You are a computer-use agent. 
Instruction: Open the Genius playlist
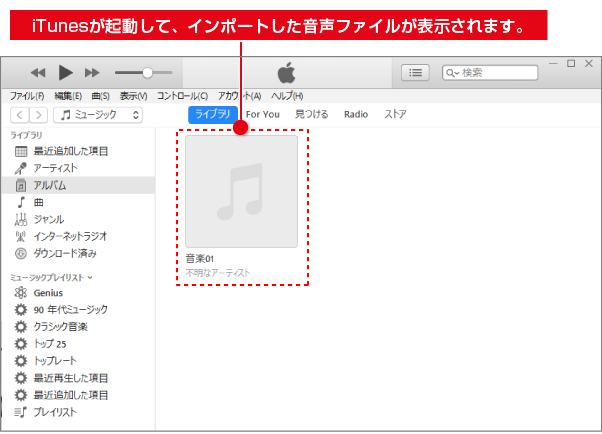(x=48, y=293)
